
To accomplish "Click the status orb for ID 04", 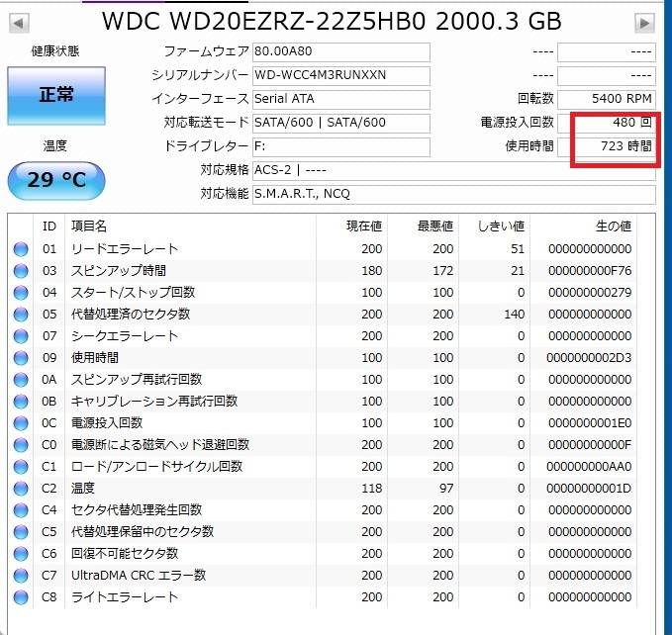I will pos(21,293).
